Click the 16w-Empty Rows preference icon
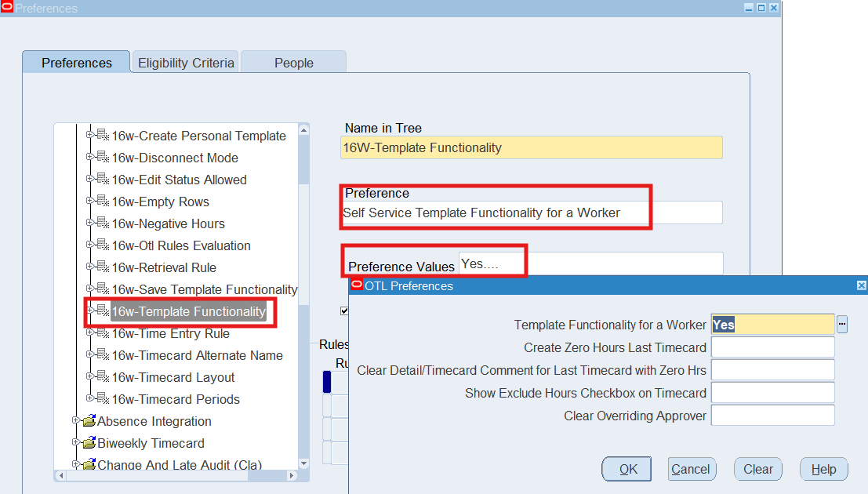 click(x=103, y=202)
